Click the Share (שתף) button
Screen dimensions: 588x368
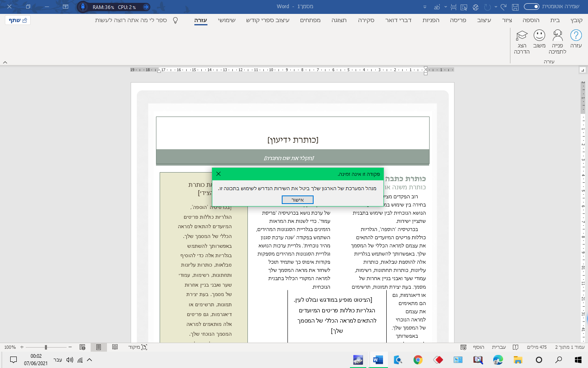coord(18,20)
